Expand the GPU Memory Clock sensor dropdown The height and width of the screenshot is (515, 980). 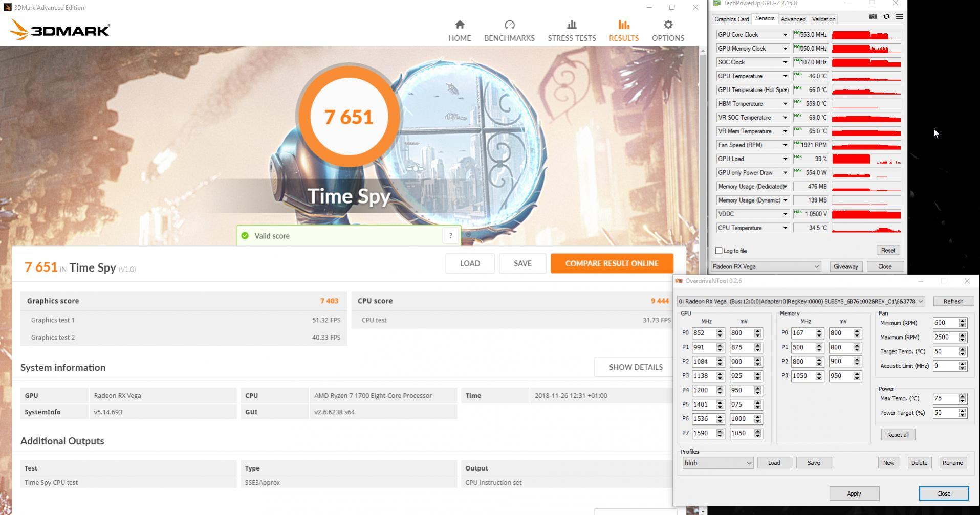[785, 49]
